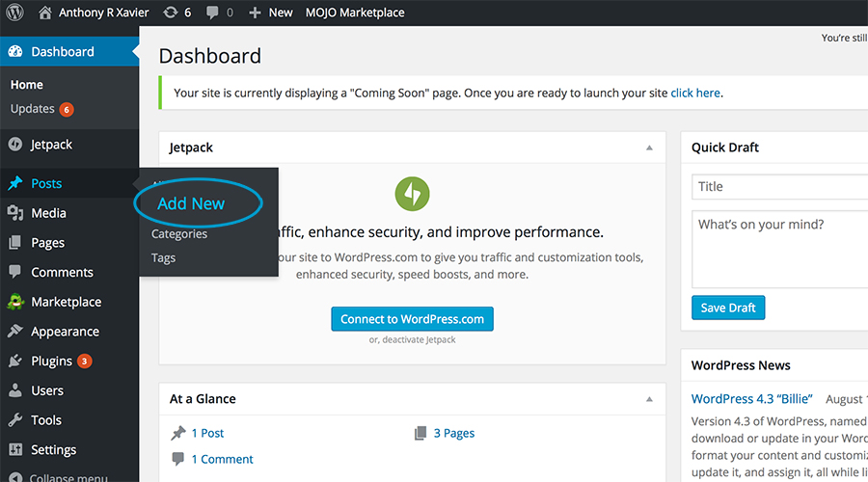This screenshot has height=482, width=868.
Task: Click the Users person icon in sidebar
Action: [x=15, y=390]
